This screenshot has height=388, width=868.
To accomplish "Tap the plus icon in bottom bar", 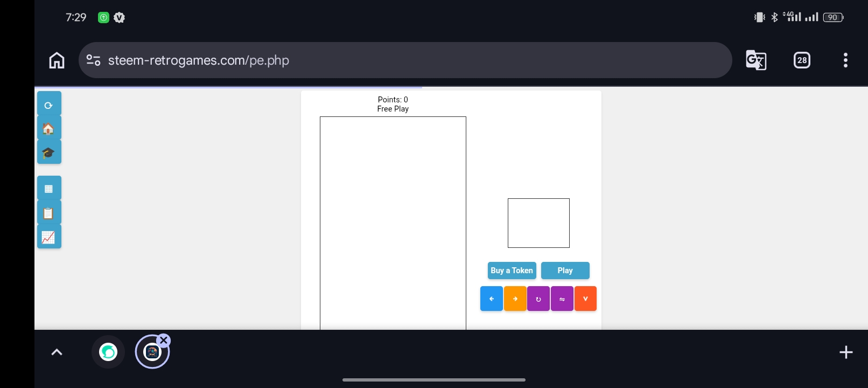I will pyautogui.click(x=846, y=352).
